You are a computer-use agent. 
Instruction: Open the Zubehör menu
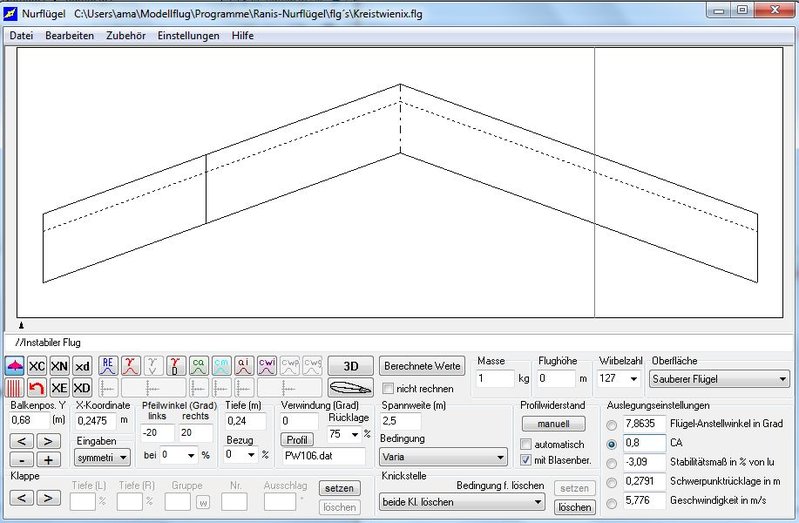126,36
